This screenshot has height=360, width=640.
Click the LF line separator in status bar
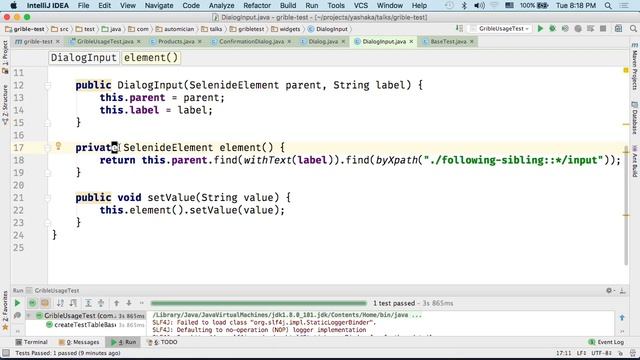pyautogui.click(x=581, y=353)
